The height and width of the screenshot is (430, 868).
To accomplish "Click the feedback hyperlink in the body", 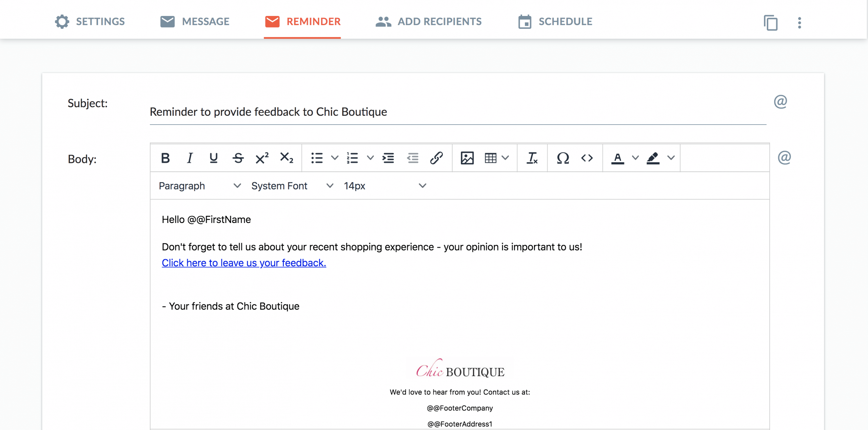I will point(244,263).
